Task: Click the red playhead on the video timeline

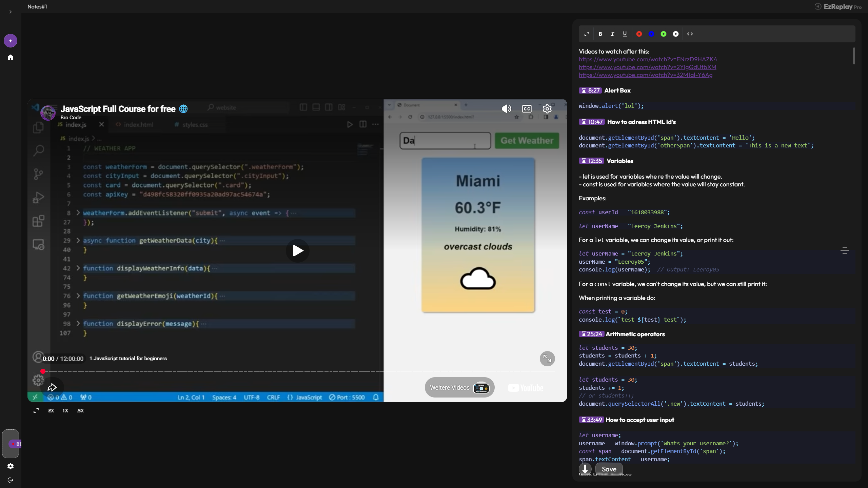Action: 43,371
